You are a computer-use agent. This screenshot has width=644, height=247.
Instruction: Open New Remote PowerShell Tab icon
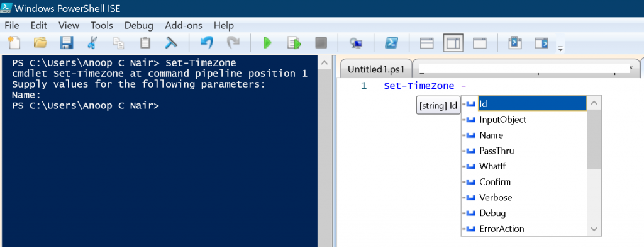(356, 43)
